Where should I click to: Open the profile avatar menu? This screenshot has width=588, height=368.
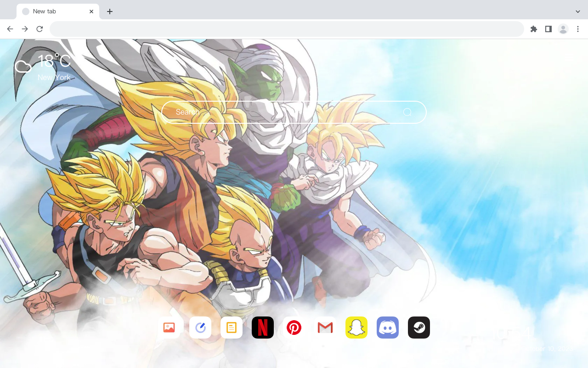pyautogui.click(x=563, y=29)
